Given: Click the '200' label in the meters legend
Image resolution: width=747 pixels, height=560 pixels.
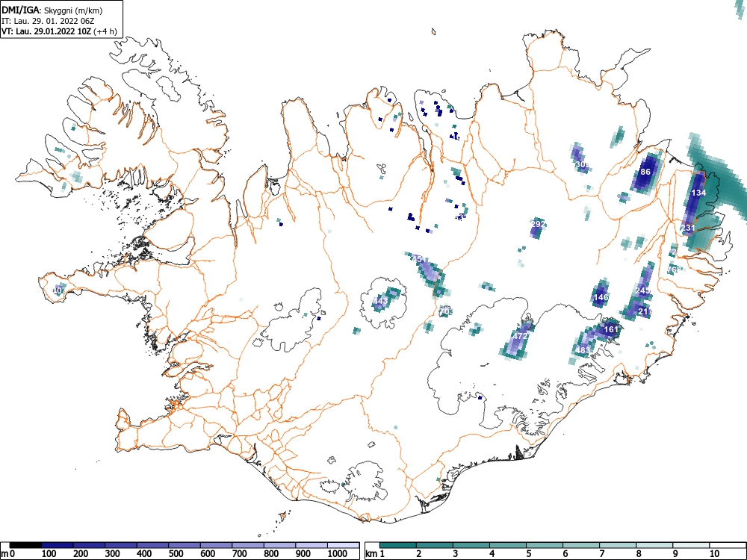Looking at the screenshot, I should click(81, 554).
